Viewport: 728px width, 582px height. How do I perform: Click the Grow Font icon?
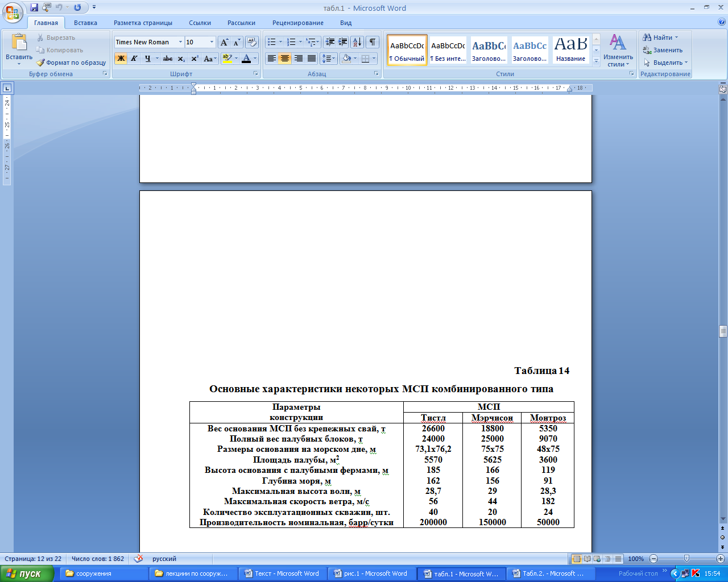tap(224, 43)
